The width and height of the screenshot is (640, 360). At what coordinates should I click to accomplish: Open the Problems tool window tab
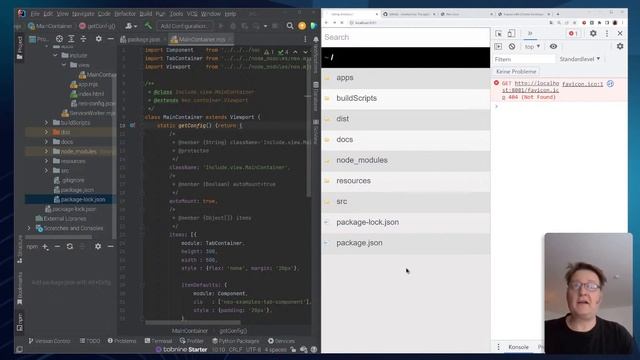(x=122, y=341)
